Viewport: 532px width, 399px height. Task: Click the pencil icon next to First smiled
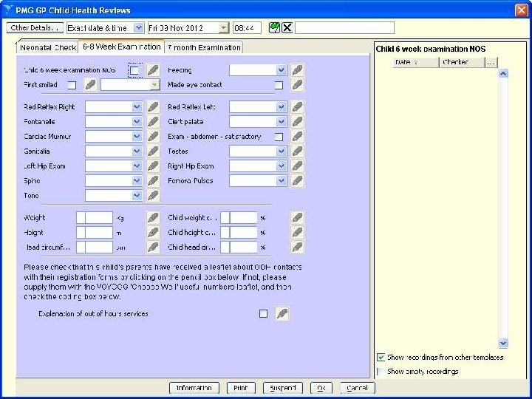point(90,85)
